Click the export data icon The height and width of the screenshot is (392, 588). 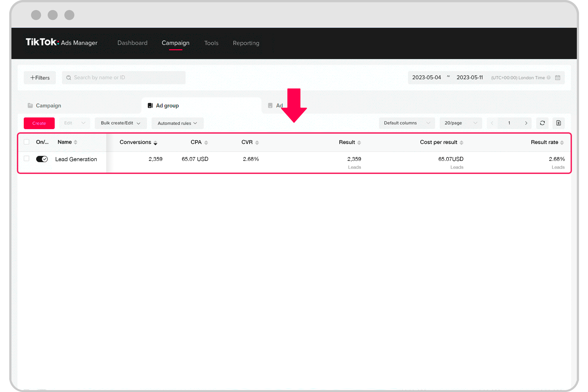tap(558, 123)
